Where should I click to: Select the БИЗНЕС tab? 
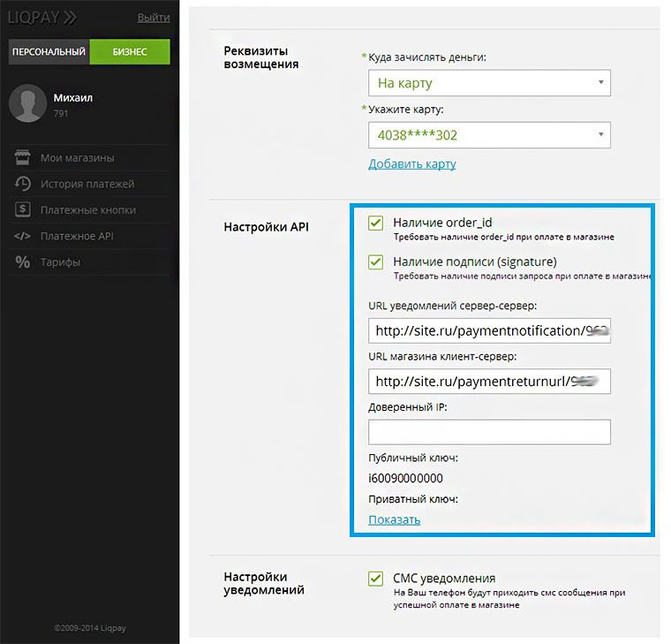pyautogui.click(x=130, y=52)
